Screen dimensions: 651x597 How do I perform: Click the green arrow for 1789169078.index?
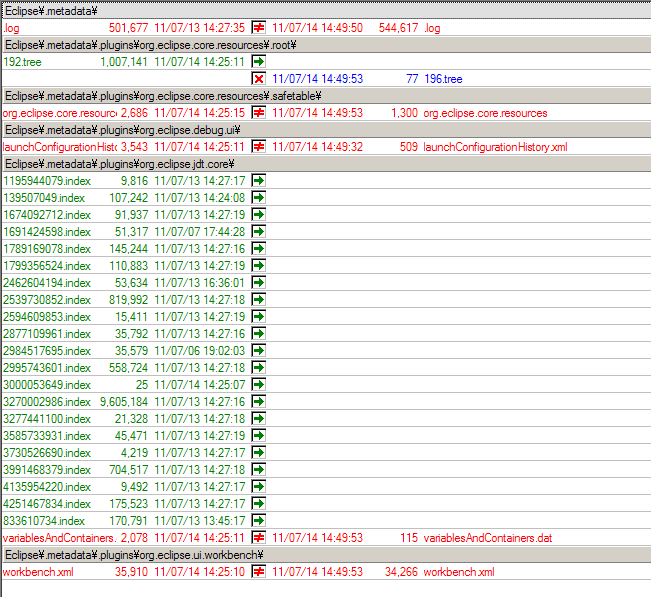click(259, 249)
